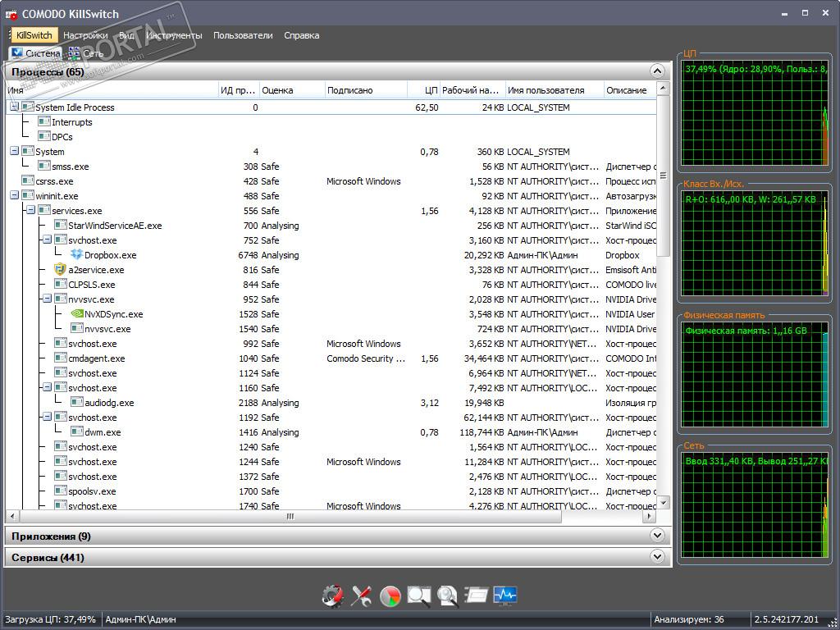Collapse svchost.exe PID 1160 node
Screen dimensions: 840x630
click(47, 387)
